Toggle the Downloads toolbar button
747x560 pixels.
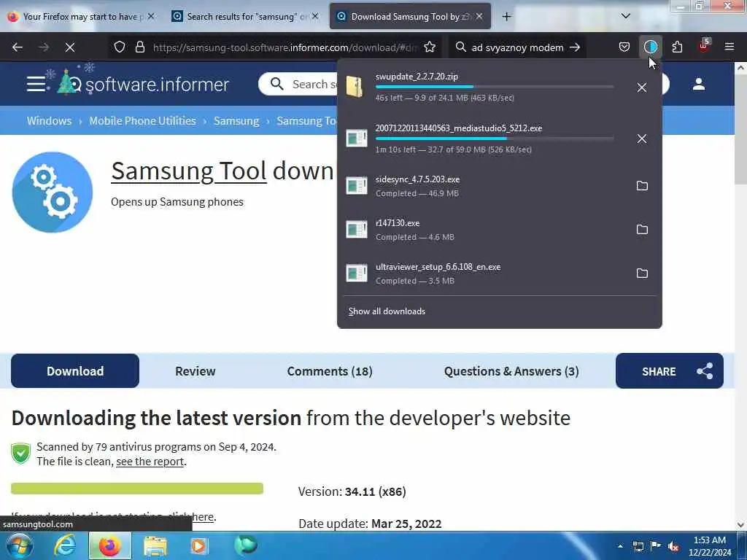tap(650, 47)
